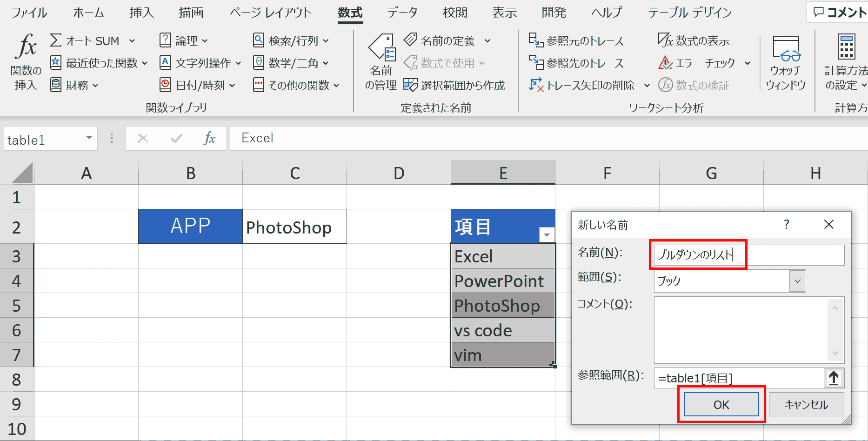Click the 参照範囲 reference field
Screen dimensions: 868x441
tap(739, 378)
